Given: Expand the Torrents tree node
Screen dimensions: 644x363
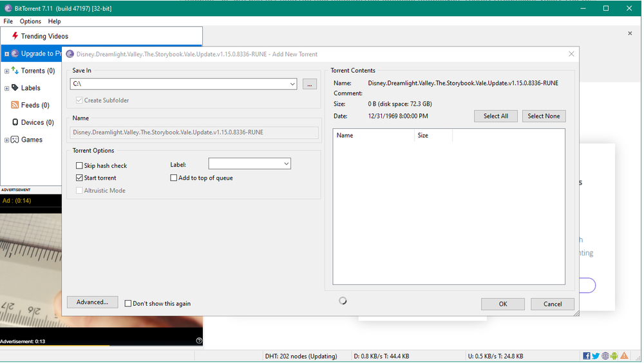Looking at the screenshot, I should (6, 71).
